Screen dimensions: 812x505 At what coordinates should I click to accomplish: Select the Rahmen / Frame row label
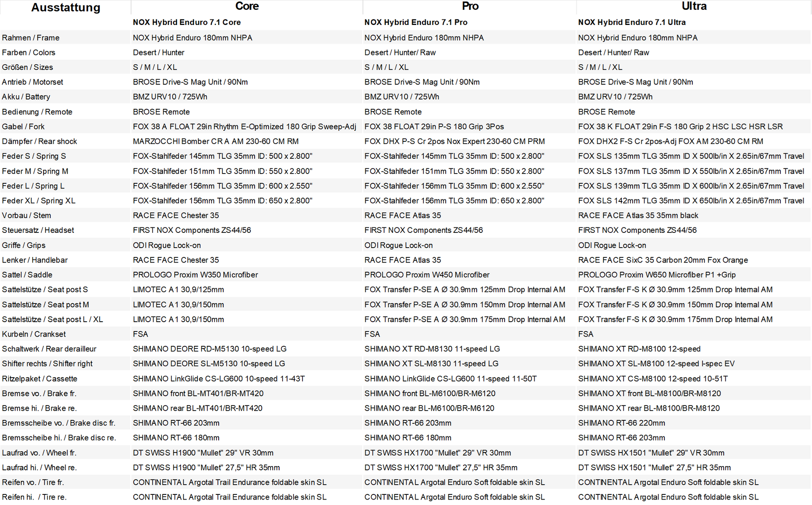click(31, 38)
